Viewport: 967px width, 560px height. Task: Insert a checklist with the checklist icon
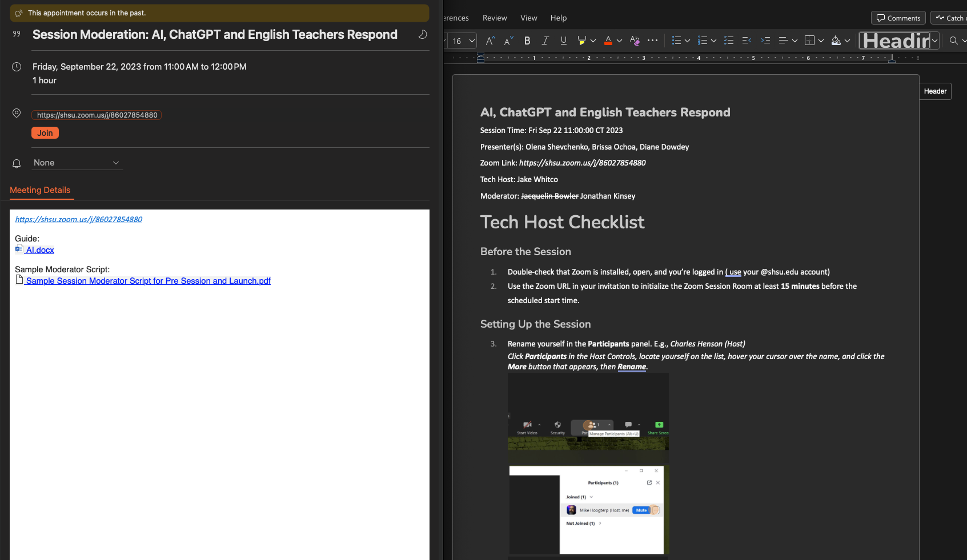(729, 41)
